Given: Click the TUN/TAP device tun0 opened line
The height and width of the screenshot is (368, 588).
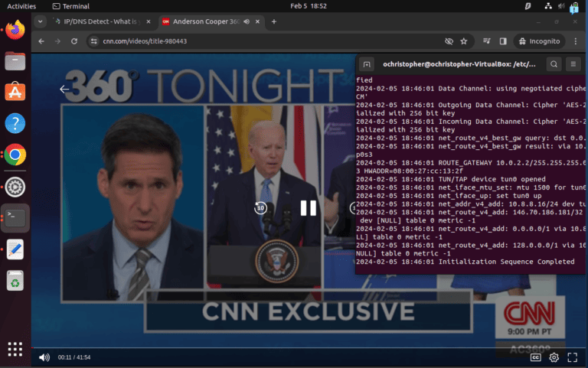Looking at the screenshot, I should (x=451, y=179).
